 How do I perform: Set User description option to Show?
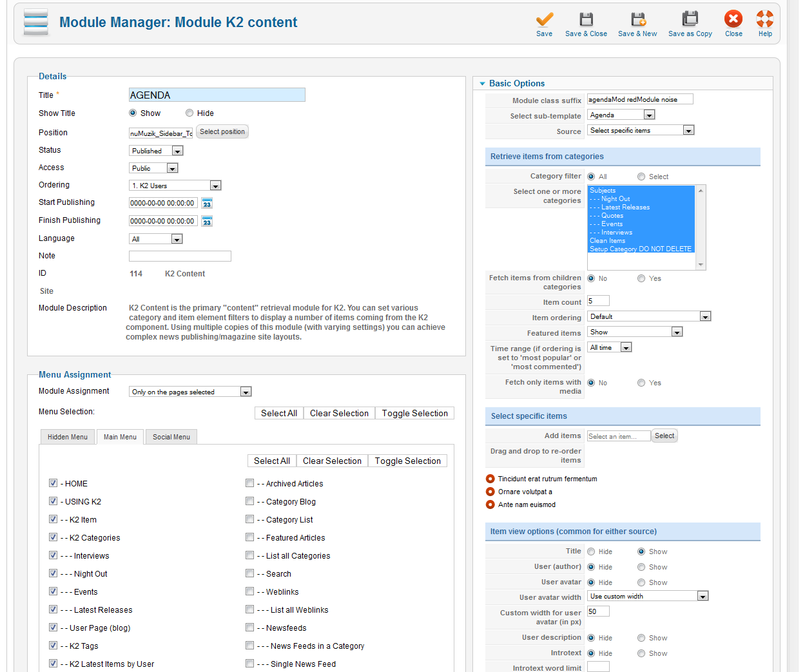[x=641, y=638]
